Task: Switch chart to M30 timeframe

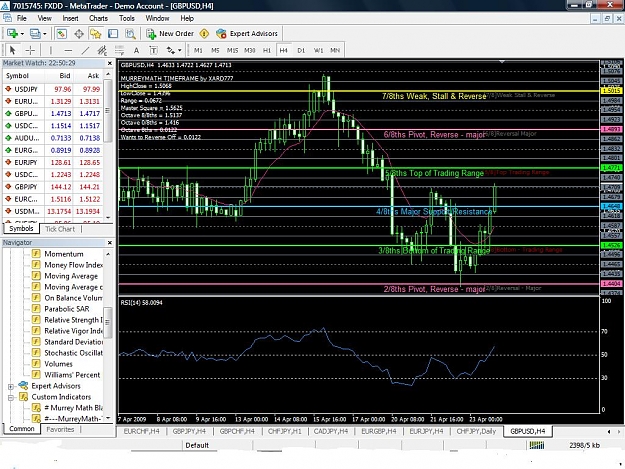Action: tap(250, 50)
